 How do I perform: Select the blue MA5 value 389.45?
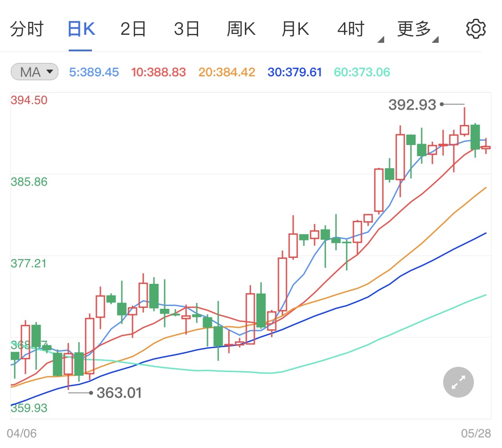pyautogui.click(x=94, y=72)
